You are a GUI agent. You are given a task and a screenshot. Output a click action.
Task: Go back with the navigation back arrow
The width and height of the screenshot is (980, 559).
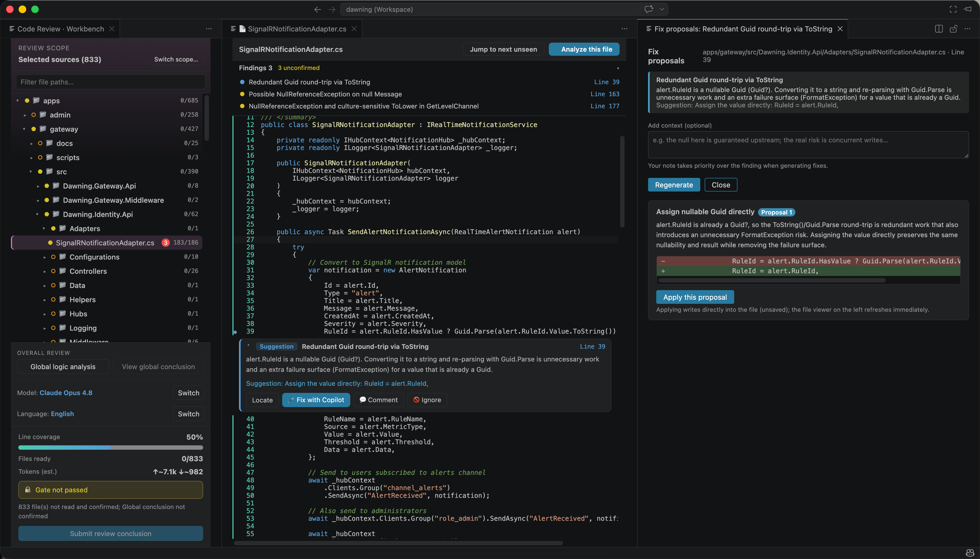point(317,9)
